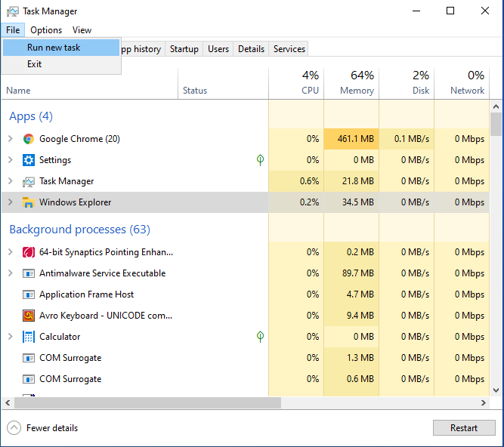Expand the Calculator process group
Screen dimensions: 504x447
tap(10, 337)
